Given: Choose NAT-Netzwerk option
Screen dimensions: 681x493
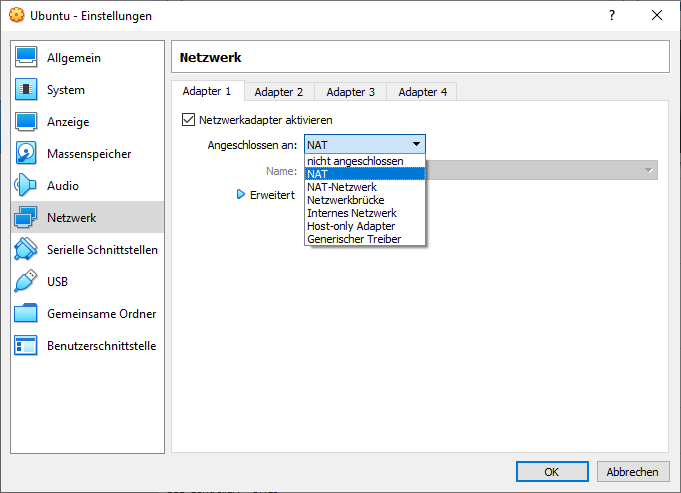Looking at the screenshot, I should [x=365, y=187].
